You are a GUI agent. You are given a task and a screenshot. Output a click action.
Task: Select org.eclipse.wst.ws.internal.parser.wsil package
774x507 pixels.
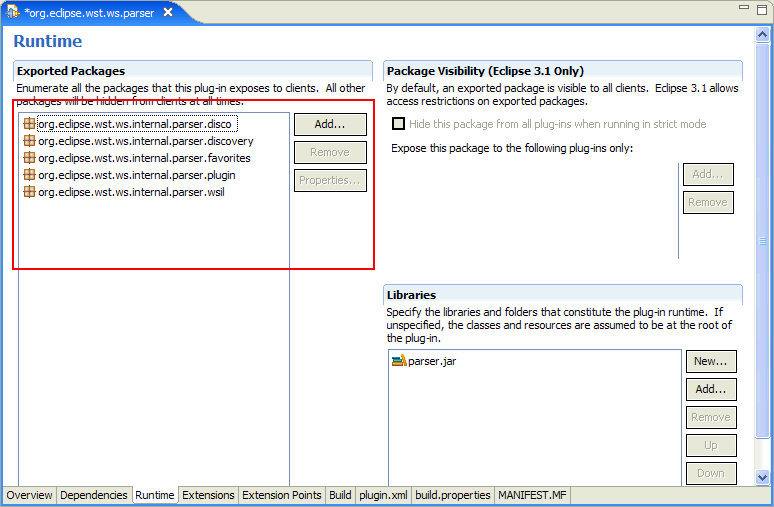(x=131, y=192)
